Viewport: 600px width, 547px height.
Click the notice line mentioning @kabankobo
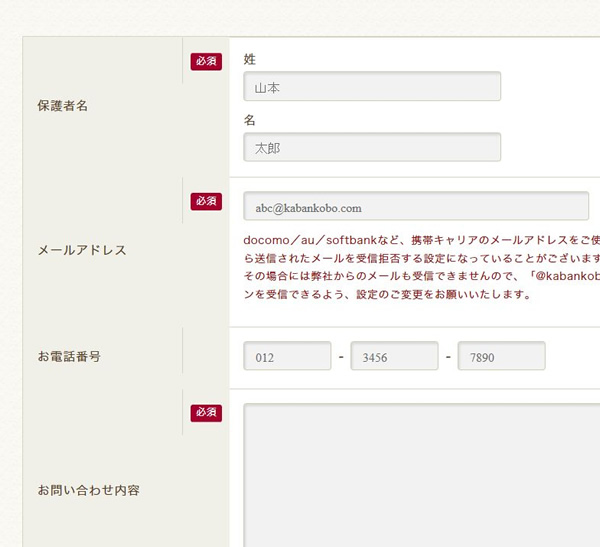[420, 276]
